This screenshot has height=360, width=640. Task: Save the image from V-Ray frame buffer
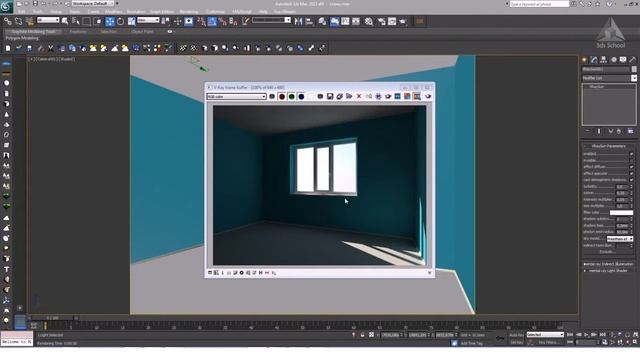330,96
